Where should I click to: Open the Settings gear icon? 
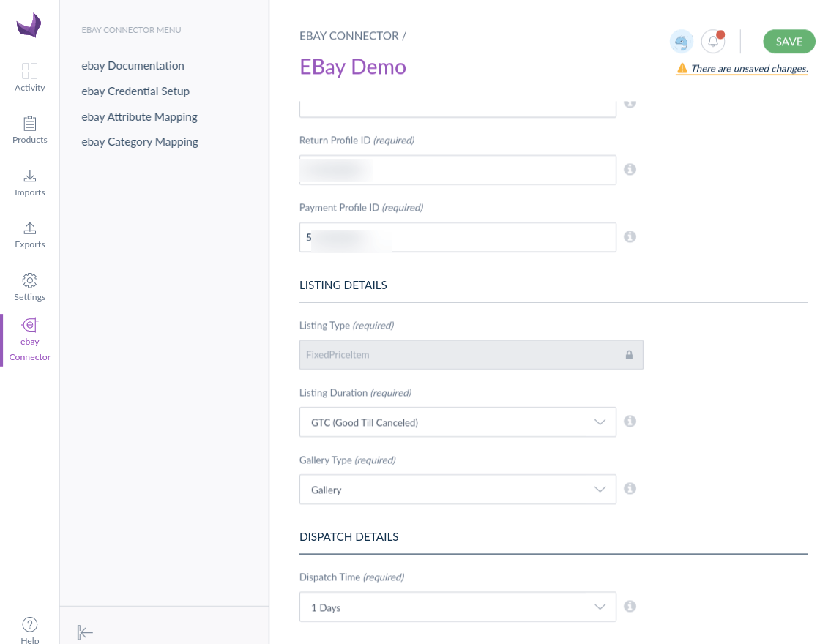(30, 280)
